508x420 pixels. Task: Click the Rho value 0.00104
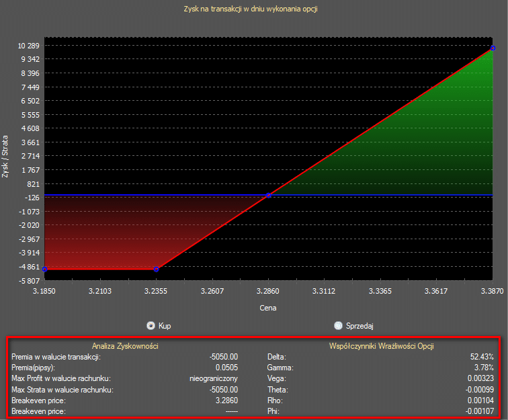pos(480,401)
